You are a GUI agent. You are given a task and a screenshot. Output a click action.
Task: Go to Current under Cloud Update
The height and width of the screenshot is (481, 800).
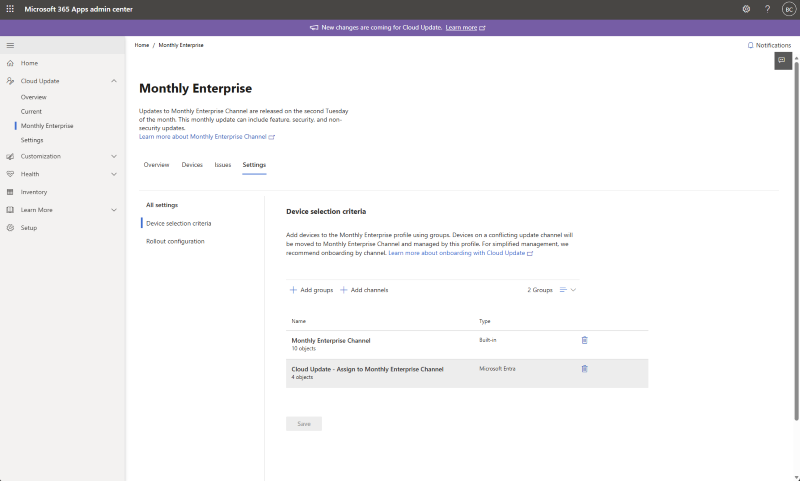pyautogui.click(x=31, y=112)
